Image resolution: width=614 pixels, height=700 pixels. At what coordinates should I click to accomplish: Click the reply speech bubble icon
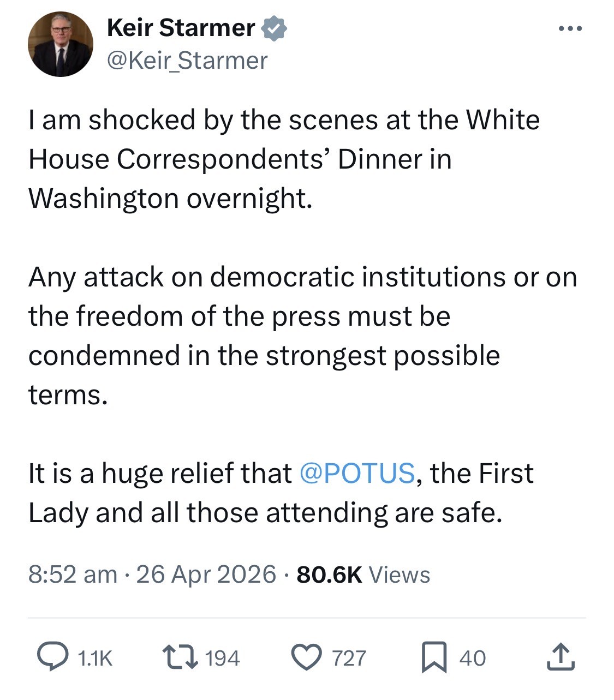52,657
